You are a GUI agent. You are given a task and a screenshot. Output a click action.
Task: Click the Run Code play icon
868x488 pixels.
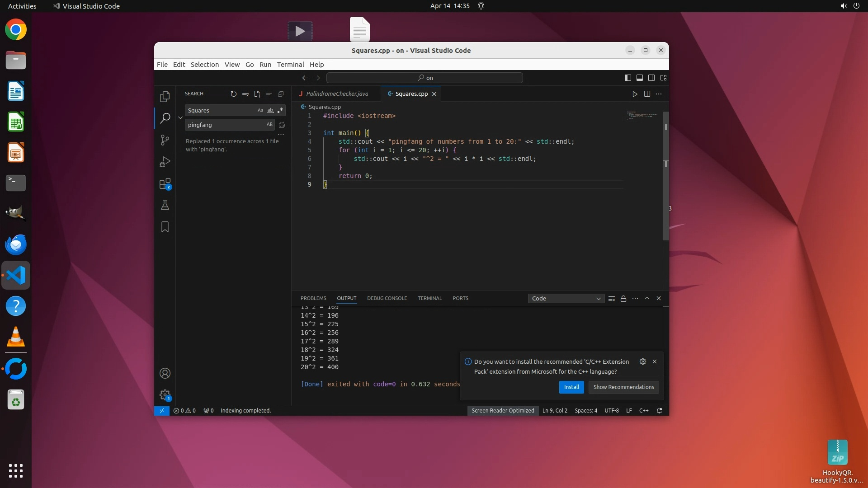(x=635, y=94)
